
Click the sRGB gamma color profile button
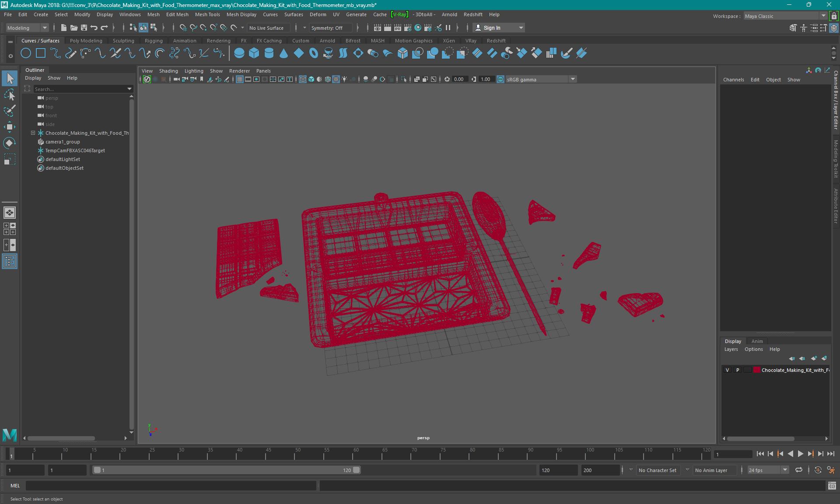(536, 79)
